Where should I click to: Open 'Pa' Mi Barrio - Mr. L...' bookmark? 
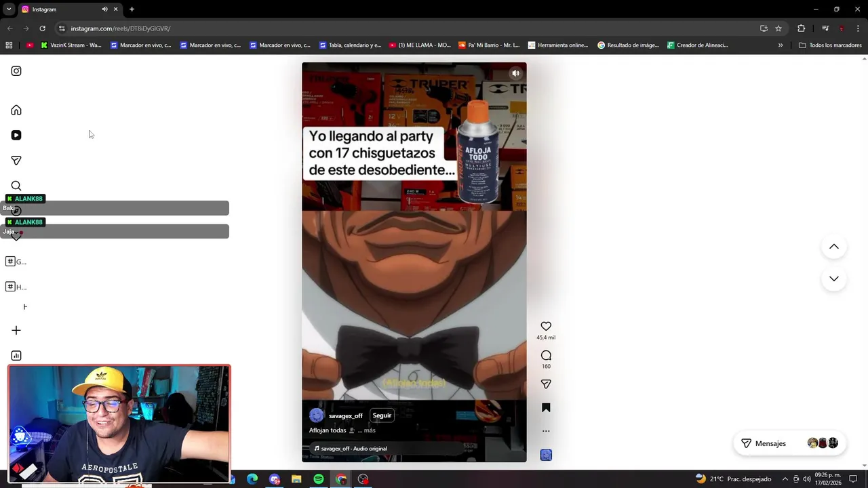(489, 45)
